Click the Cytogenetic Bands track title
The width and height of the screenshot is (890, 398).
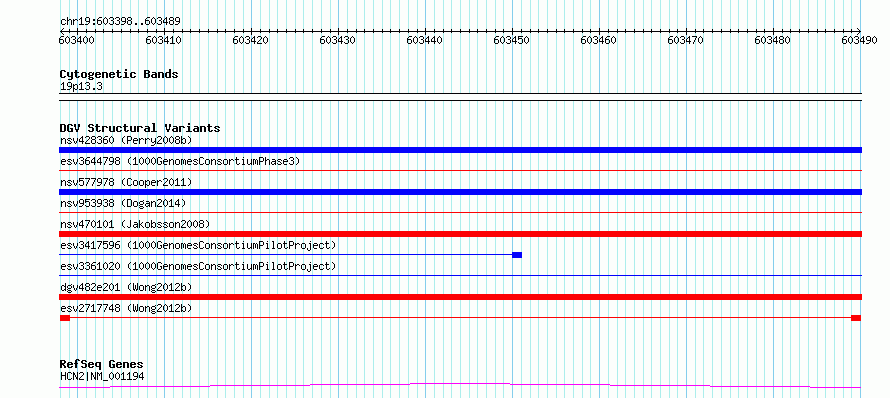pos(119,74)
